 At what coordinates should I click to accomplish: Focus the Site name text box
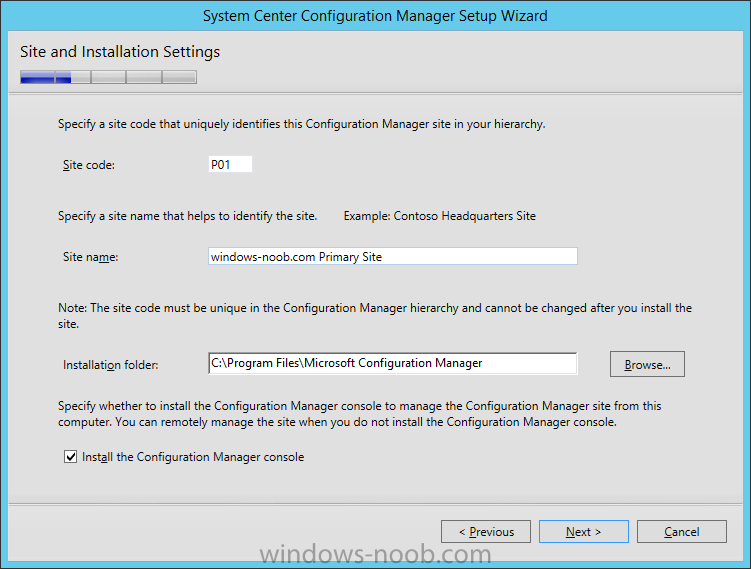click(x=393, y=256)
